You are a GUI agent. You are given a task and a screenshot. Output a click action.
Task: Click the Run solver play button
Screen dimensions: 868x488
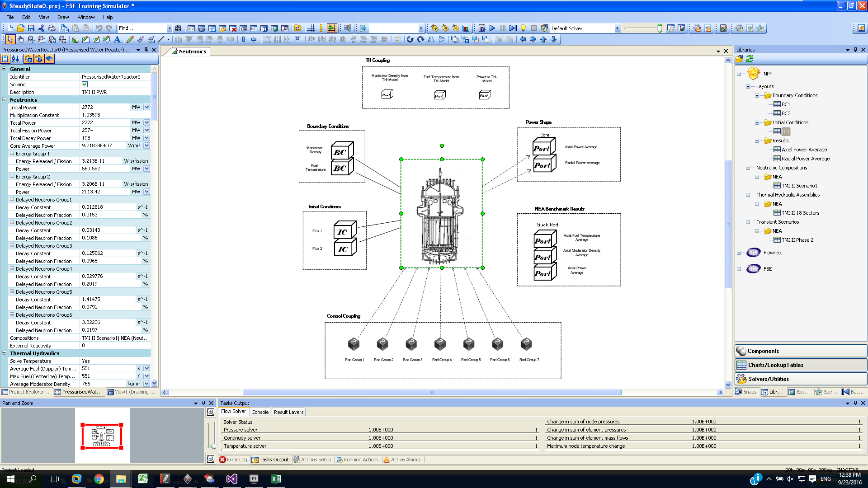(492, 28)
